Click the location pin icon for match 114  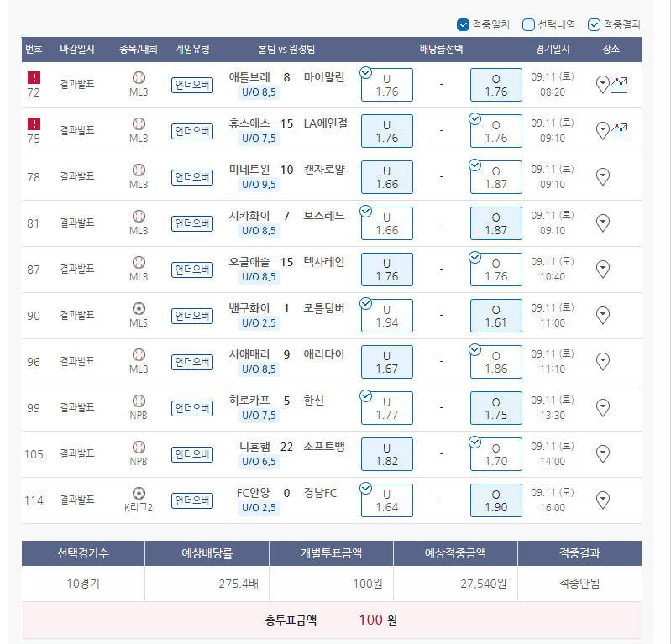tap(602, 500)
